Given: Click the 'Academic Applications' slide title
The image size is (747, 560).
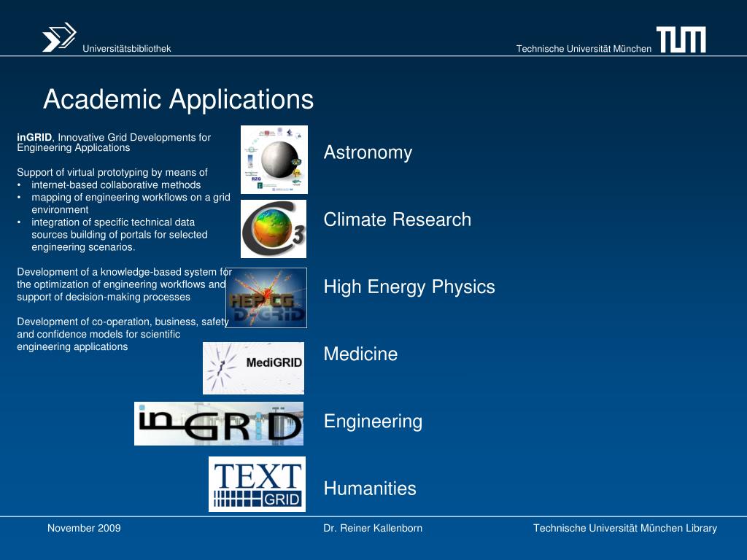Looking at the screenshot, I should [179, 99].
